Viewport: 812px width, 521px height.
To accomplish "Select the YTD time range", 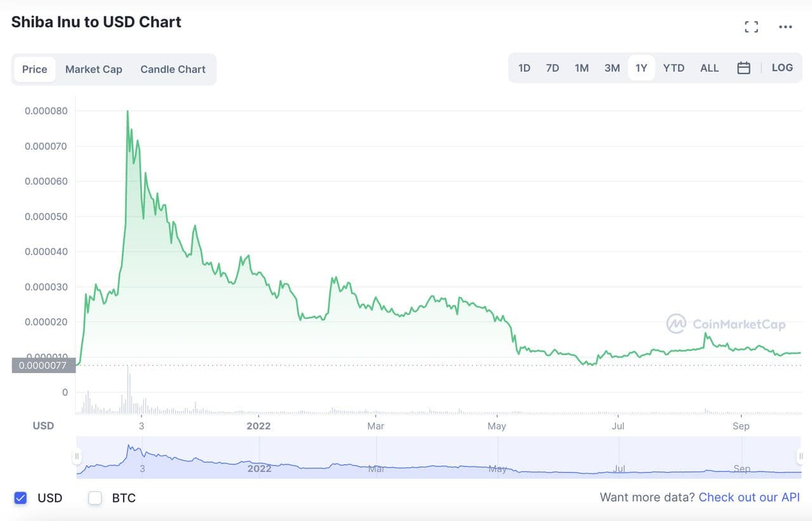I will click(674, 68).
